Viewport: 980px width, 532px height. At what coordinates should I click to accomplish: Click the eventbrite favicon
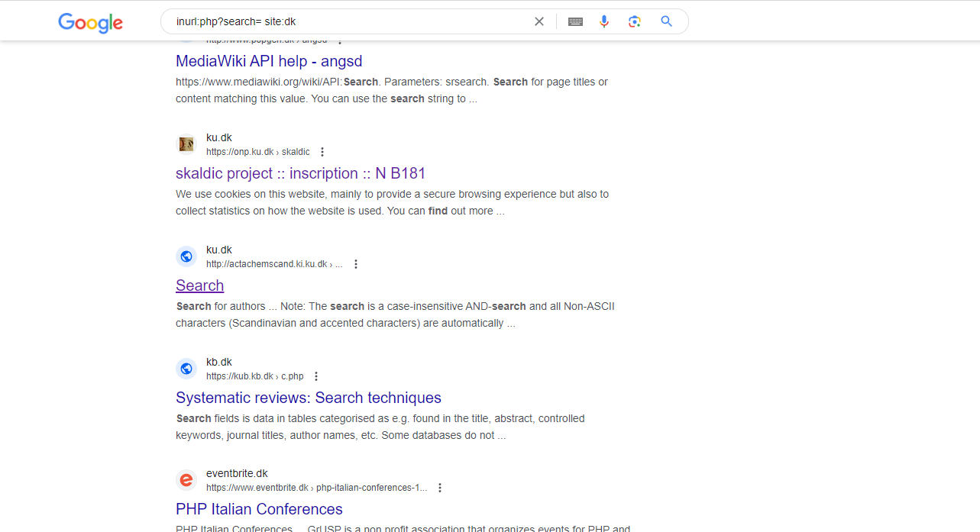tap(186, 480)
